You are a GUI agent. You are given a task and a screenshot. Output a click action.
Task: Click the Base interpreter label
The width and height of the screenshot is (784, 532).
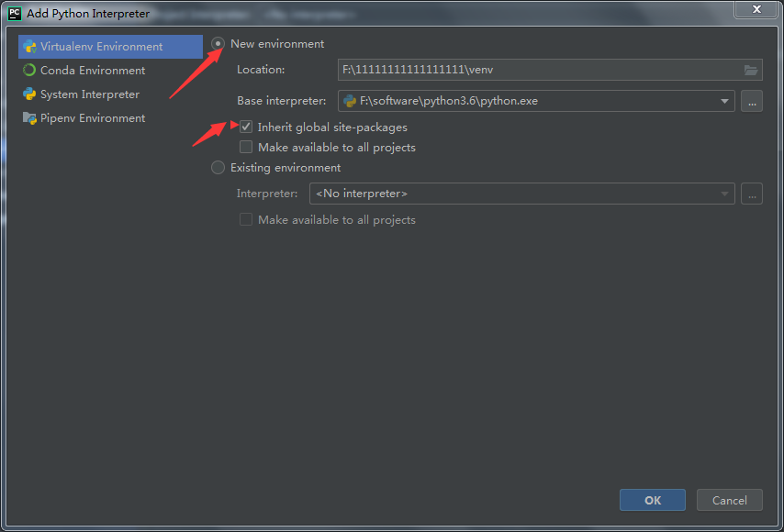(282, 101)
